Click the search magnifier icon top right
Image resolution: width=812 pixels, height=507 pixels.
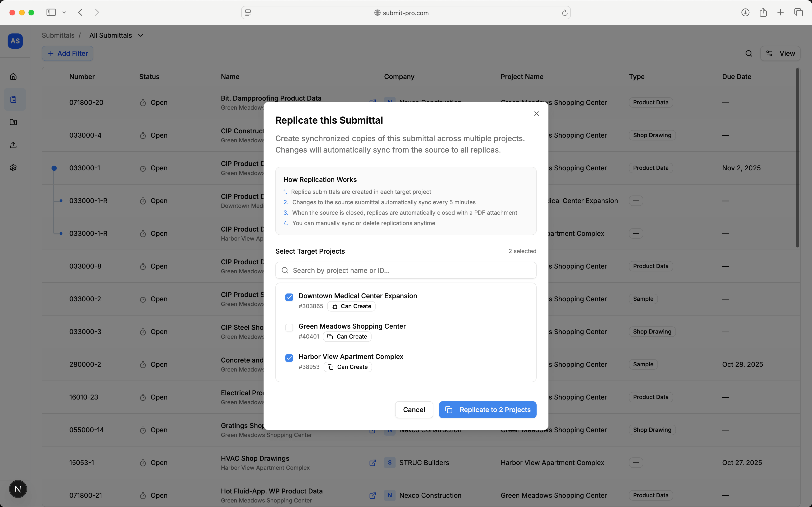(749, 53)
